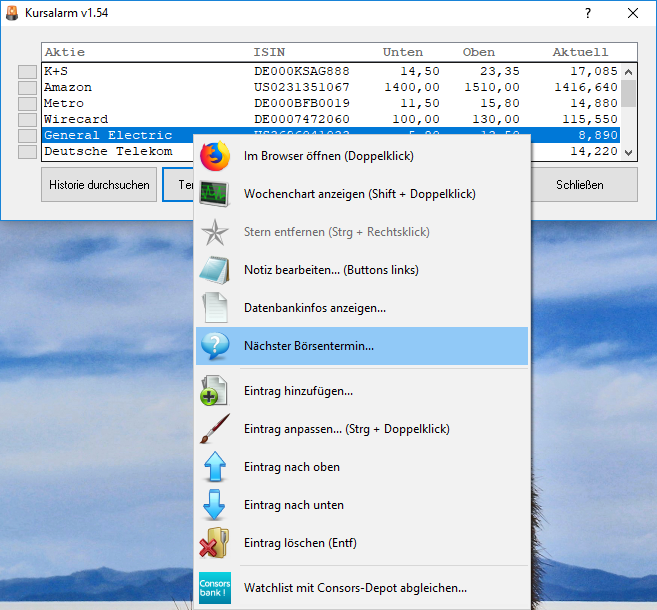657x610 pixels.
Task: Click the note button beside Deutsche Telekom row
Action: coord(28,152)
